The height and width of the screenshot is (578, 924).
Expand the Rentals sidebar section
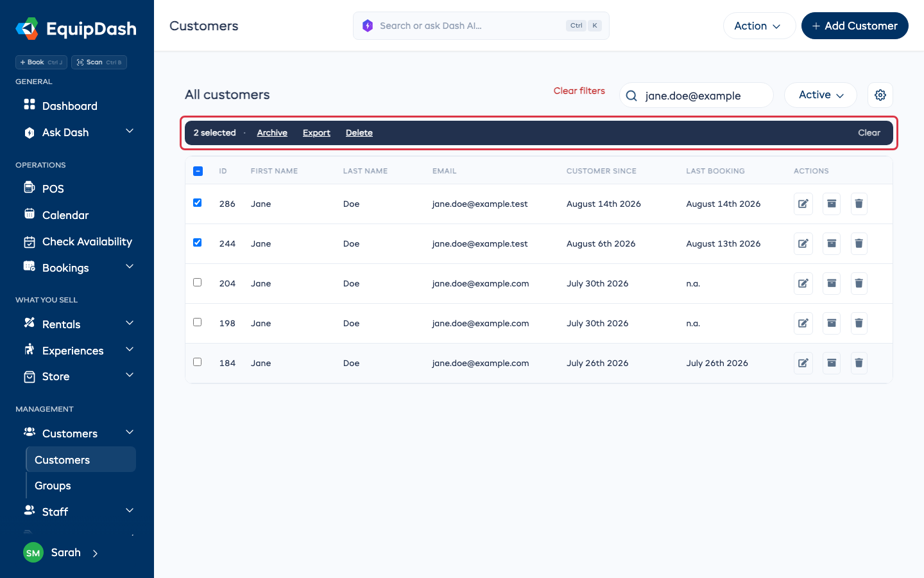[x=130, y=324]
